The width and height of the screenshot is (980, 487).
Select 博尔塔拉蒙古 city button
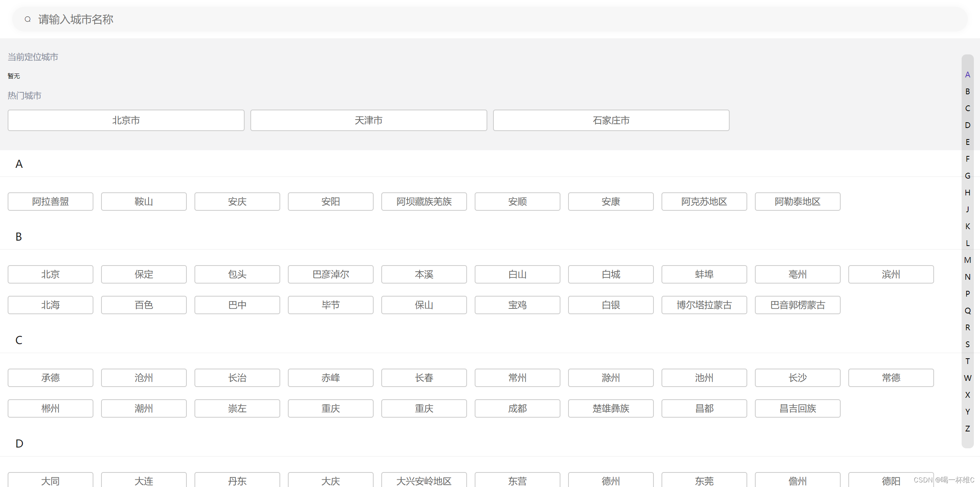tap(704, 305)
